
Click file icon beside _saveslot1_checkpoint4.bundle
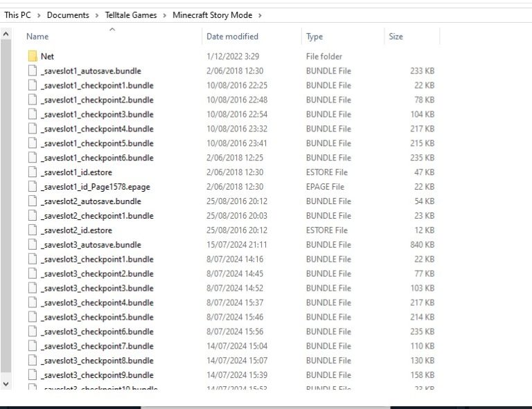(x=33, y=129)
